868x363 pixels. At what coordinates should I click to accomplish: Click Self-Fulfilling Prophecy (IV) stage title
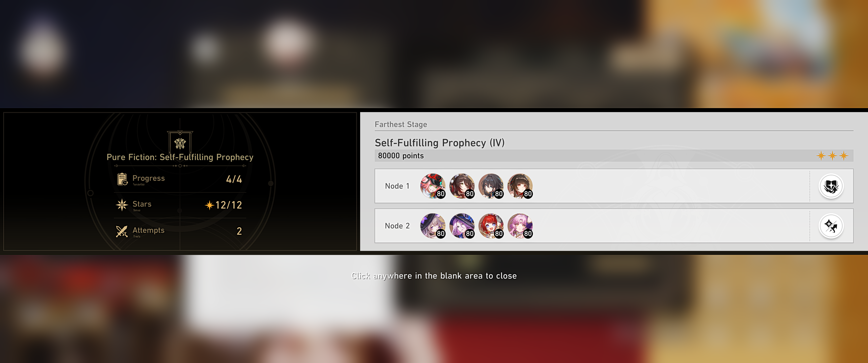pos(440,143)
